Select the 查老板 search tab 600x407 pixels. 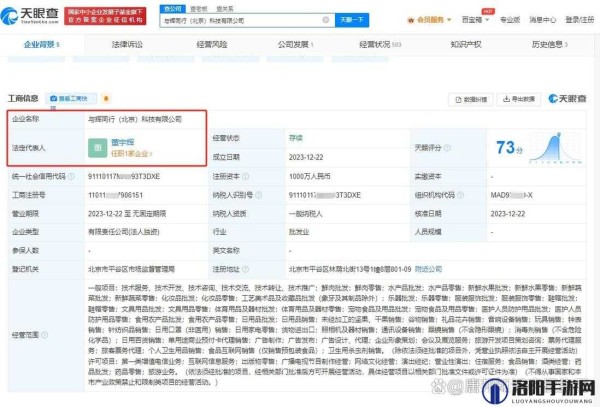point(199,9)
